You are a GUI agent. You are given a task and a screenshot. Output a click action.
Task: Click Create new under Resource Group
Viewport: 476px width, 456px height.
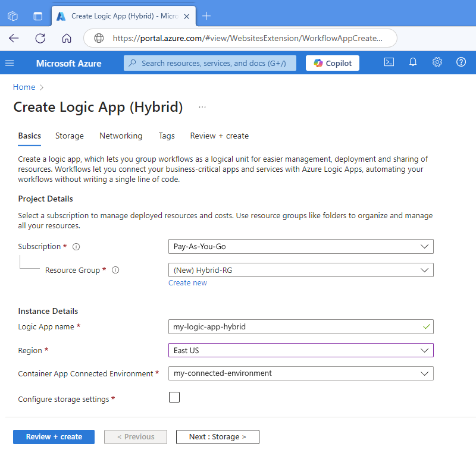click(x=187, y=282)
